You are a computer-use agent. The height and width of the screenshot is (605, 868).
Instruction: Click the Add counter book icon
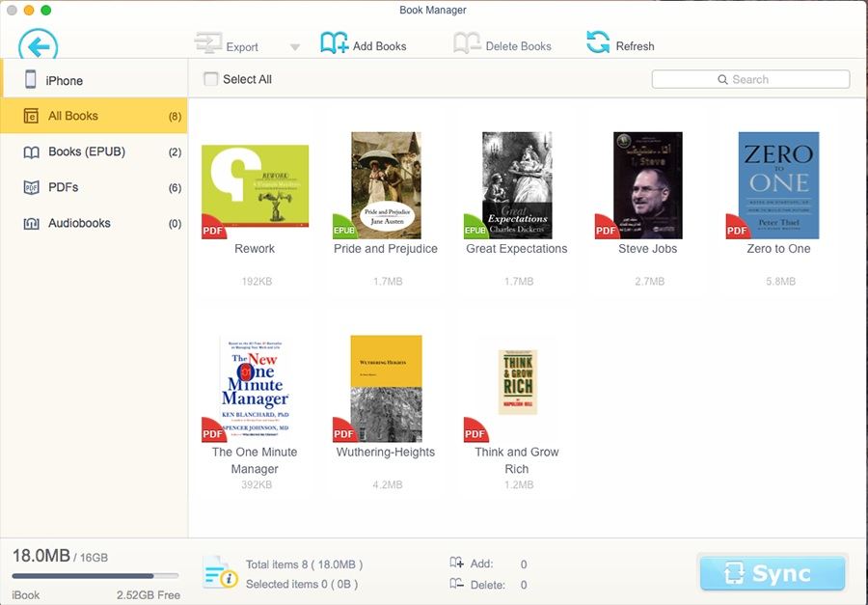(457, 563)
